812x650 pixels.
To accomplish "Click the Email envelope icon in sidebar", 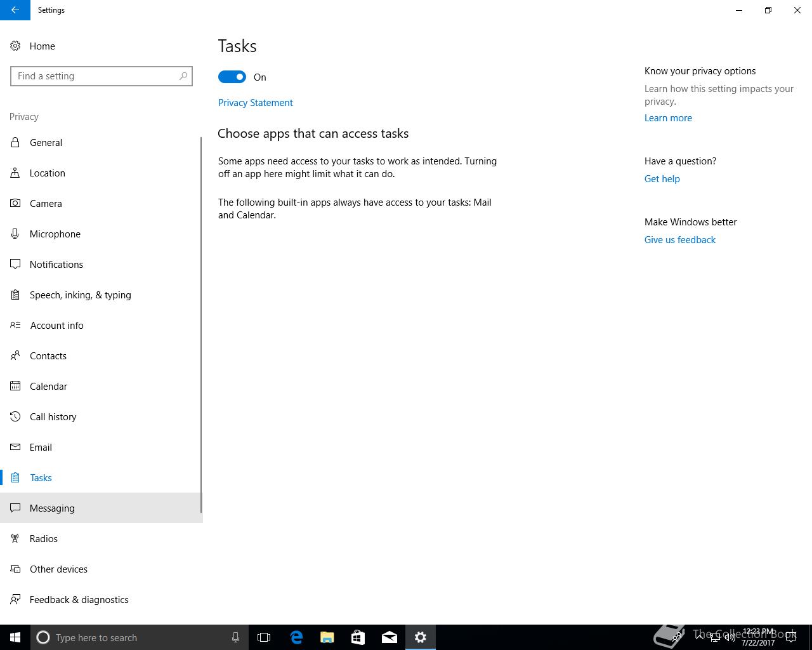I will [x=15, y=447].
